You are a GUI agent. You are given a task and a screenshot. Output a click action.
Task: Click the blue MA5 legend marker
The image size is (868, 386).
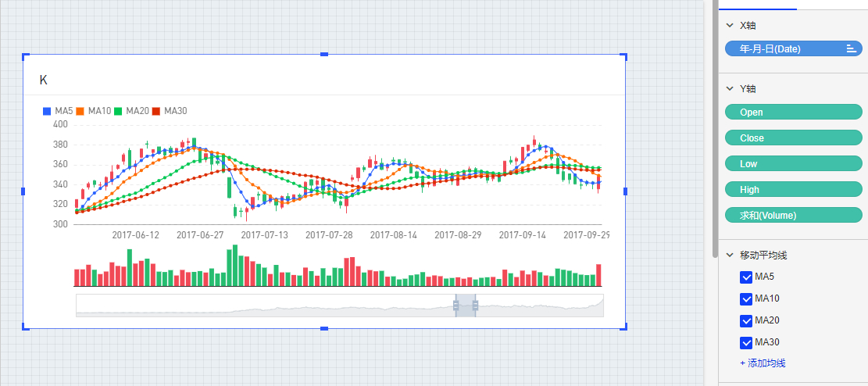click(47, 112)
